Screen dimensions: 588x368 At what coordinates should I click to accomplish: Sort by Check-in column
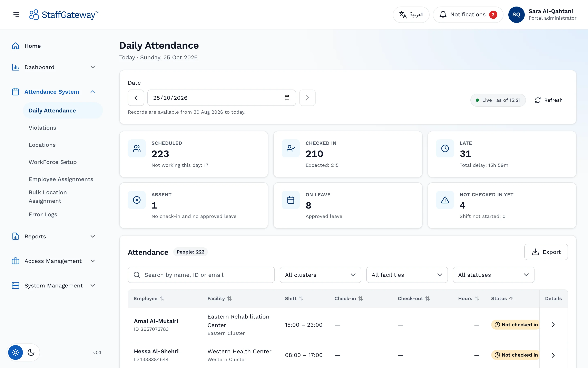349,298
